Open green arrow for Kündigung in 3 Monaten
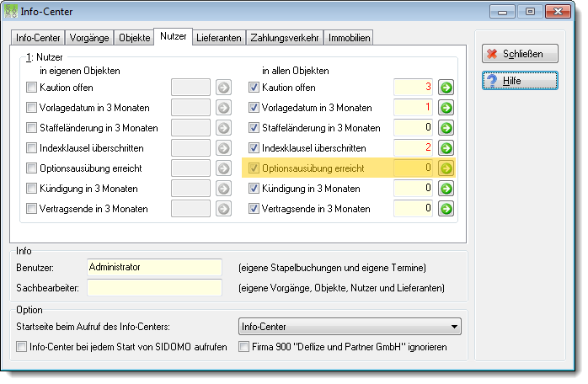 [446, 189]
